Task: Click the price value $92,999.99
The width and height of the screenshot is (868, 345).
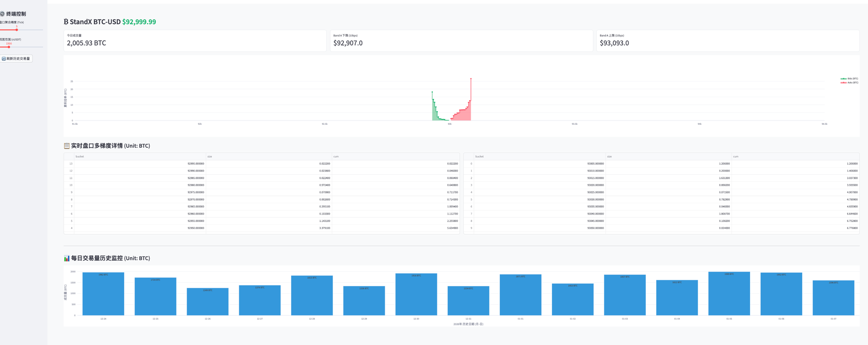Action: tap(139, 22)
